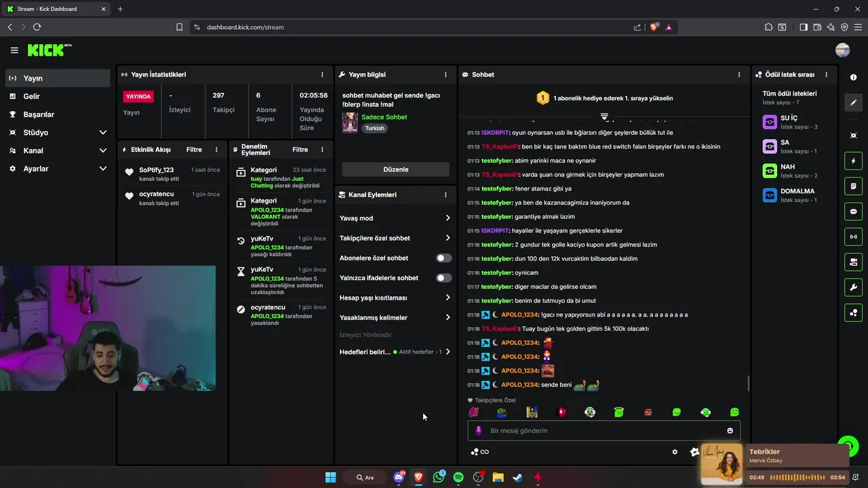This screenshot has height=488, width=868.
Task: Toggle the wrench channel actions widget
Action: click(854, 287)
